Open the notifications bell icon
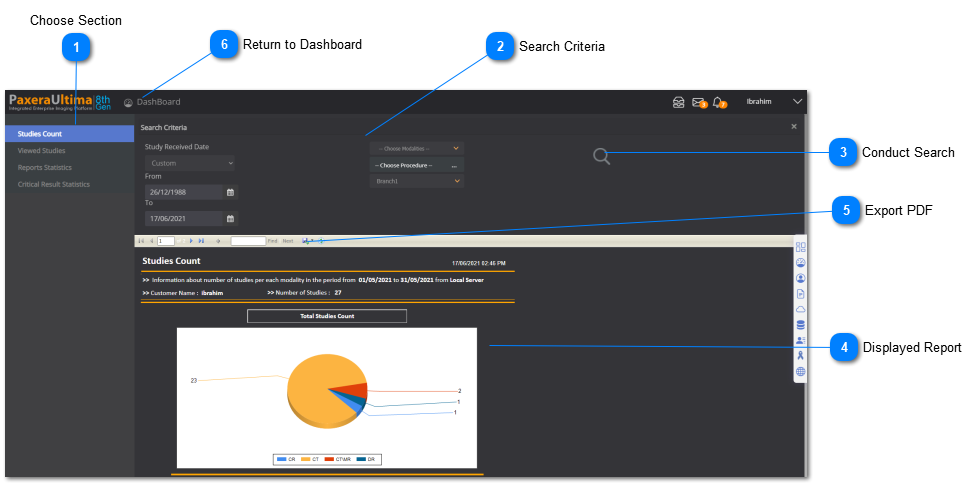 pyautogui.click(x=718, y=102)
